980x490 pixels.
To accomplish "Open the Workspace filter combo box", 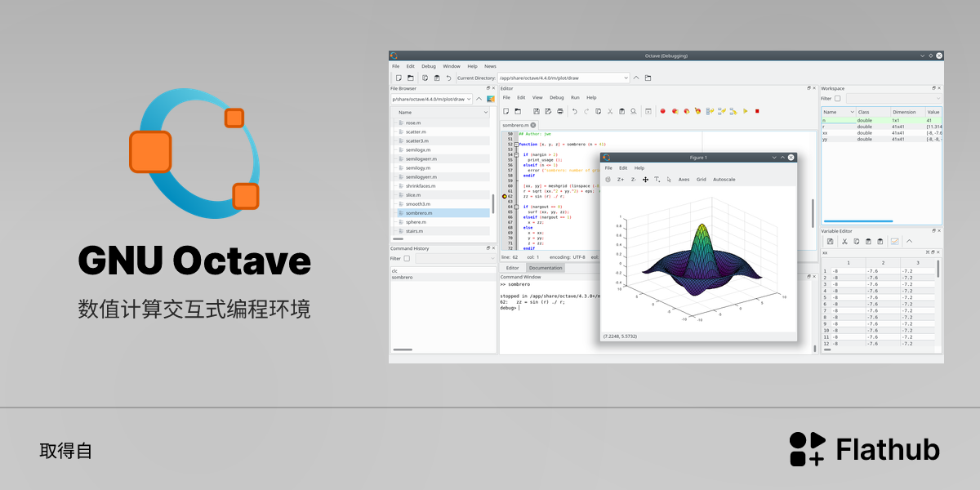I will point(893,99).
